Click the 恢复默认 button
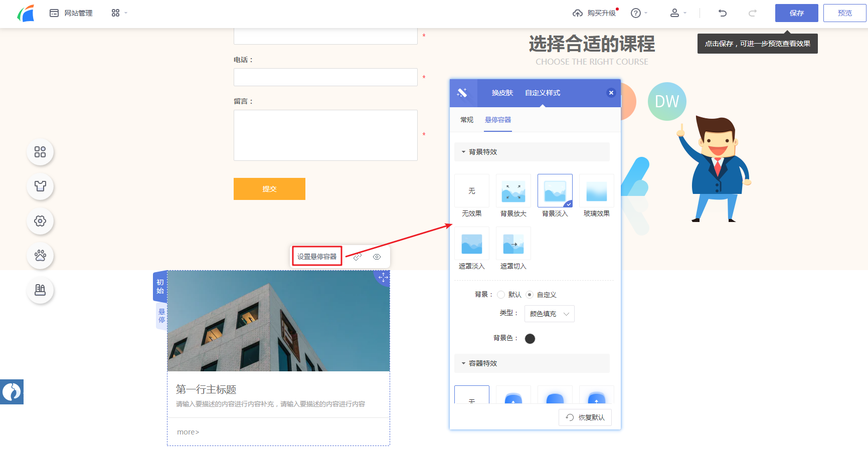This screenshot has height=449, width=868. [585, 417]
